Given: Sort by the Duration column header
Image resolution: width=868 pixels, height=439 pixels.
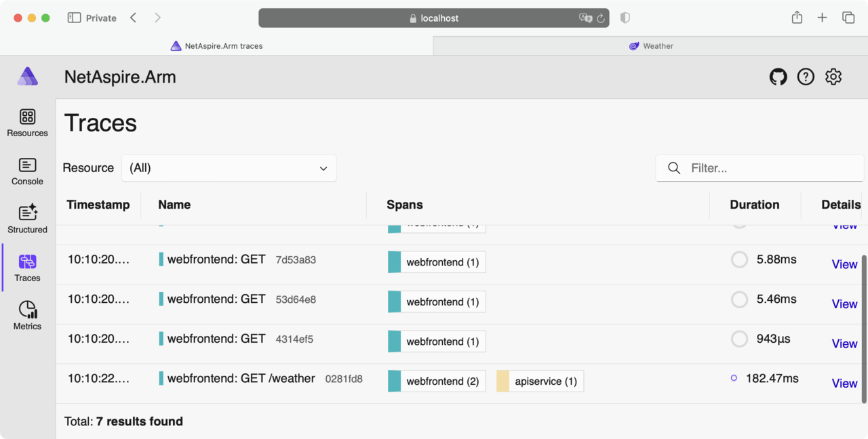Looking at the screenshot, I should pos(754,205).
